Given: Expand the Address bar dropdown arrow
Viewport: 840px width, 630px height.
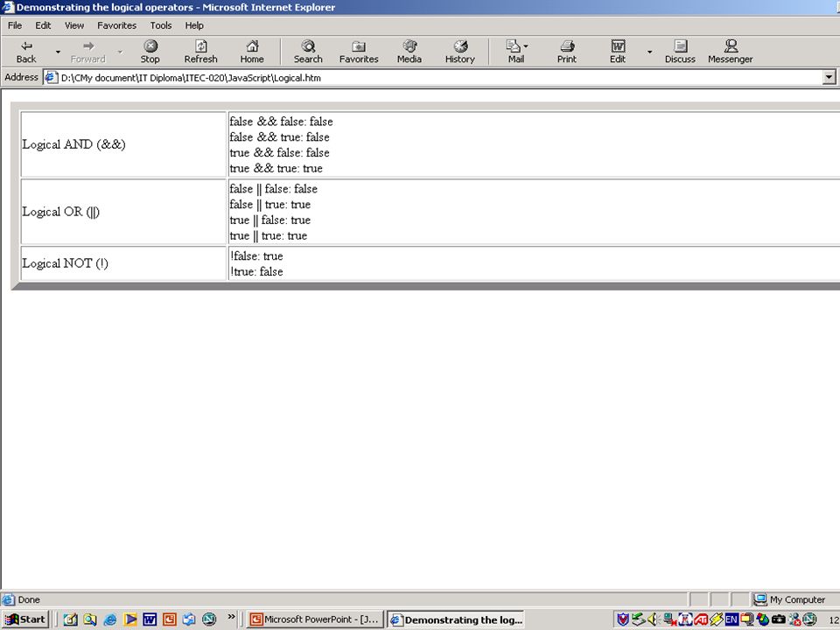Looking at the screenshot, I should point(829,78).
